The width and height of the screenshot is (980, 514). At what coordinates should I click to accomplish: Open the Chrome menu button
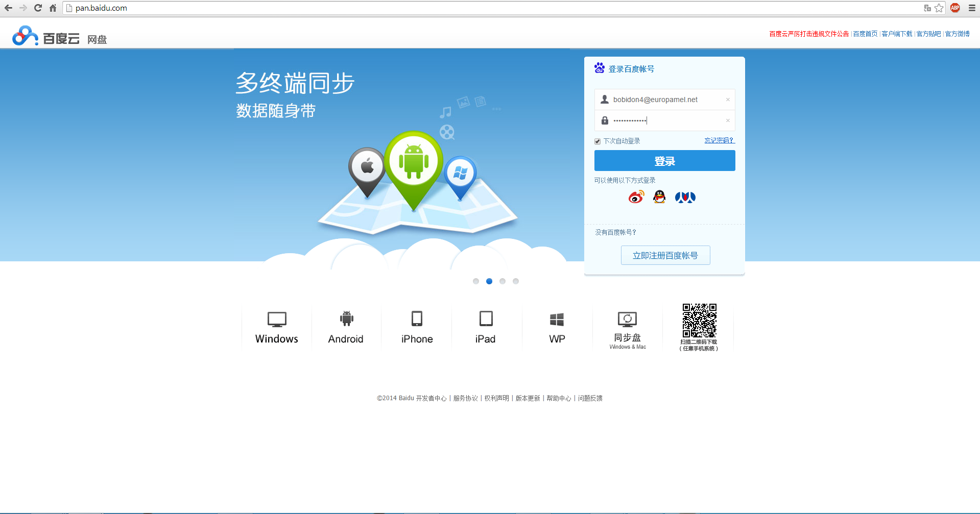point(972,8)
